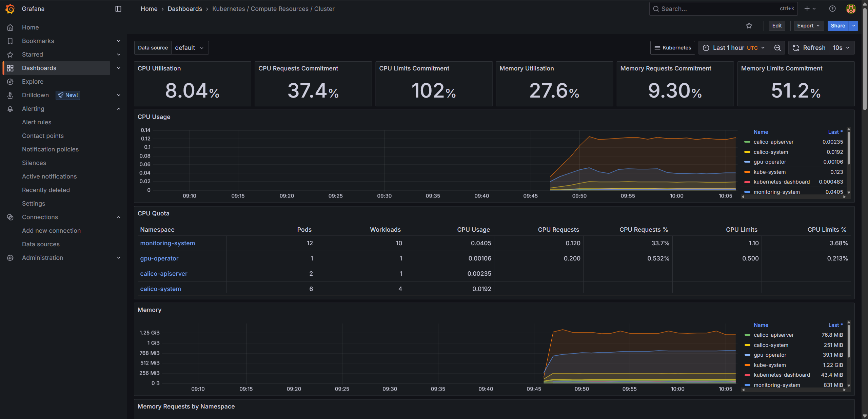Open the 10s refresh interval dropdown
Viewport: 868px width, 419px height.
[842, 48]
